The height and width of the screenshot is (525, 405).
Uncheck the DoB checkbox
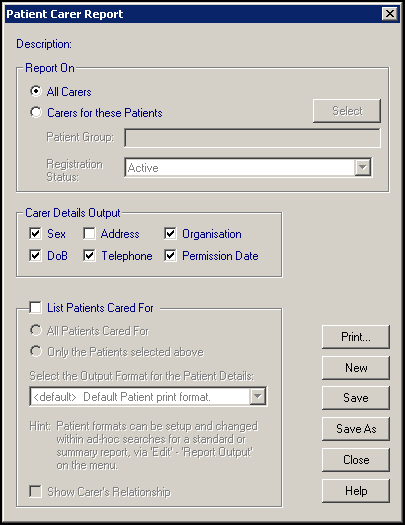[x=35, y=255]
